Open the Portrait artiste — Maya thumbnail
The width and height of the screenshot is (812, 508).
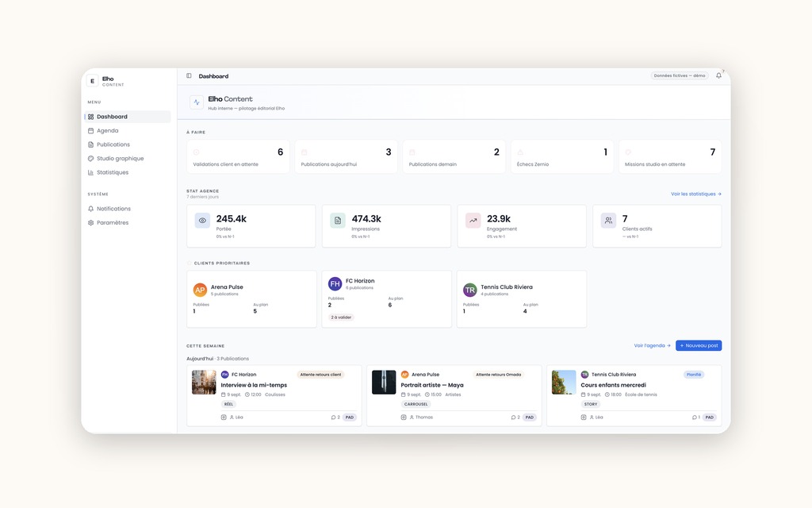(x=384, y=382)
